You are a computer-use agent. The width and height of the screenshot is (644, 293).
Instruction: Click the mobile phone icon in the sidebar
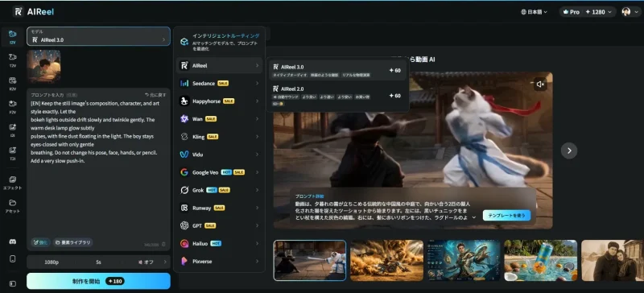12,259
